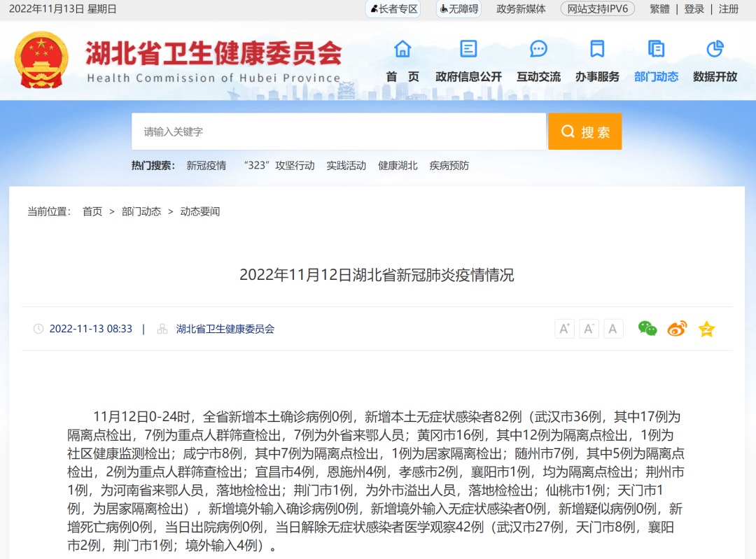Increase font size with A+ button
This screenshot has width=756, height=559.
(564, 329)
